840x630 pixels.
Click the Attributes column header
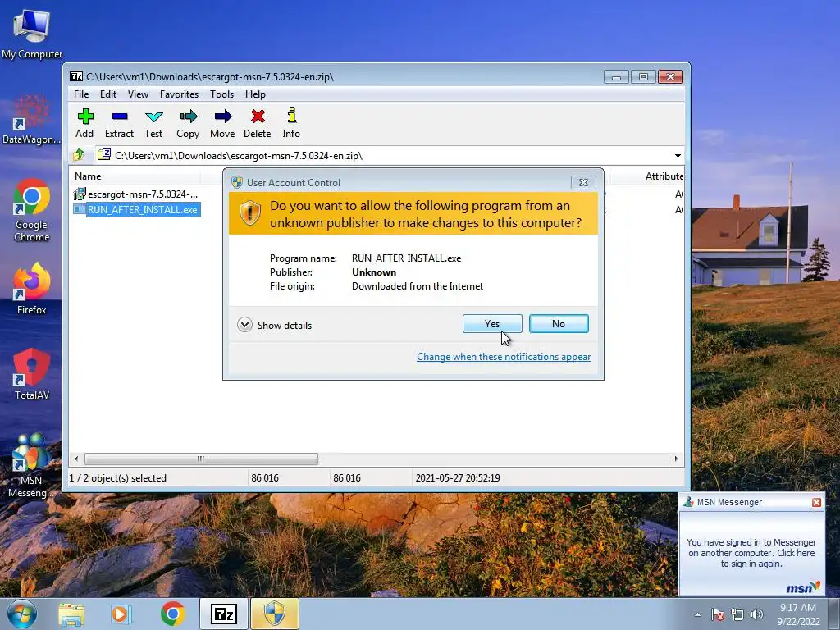[x=664, y=176]
